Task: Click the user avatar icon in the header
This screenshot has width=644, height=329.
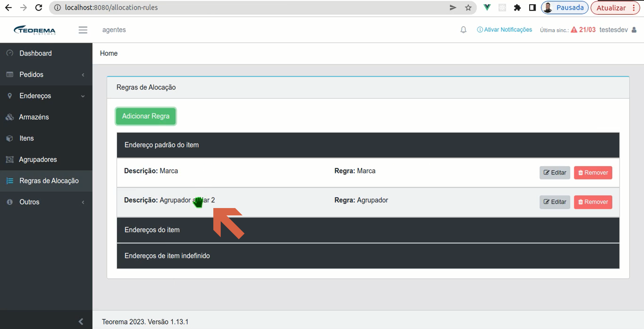Action: tap(634, 29)
